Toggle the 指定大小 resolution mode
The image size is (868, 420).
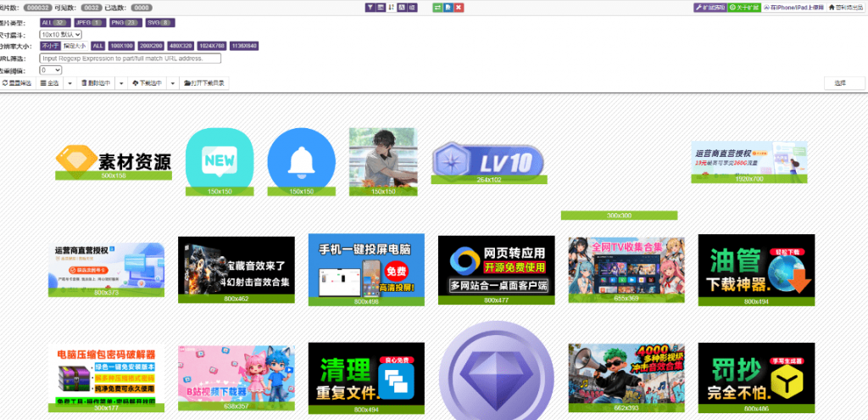pyautogui.click(x=75, y=46)
